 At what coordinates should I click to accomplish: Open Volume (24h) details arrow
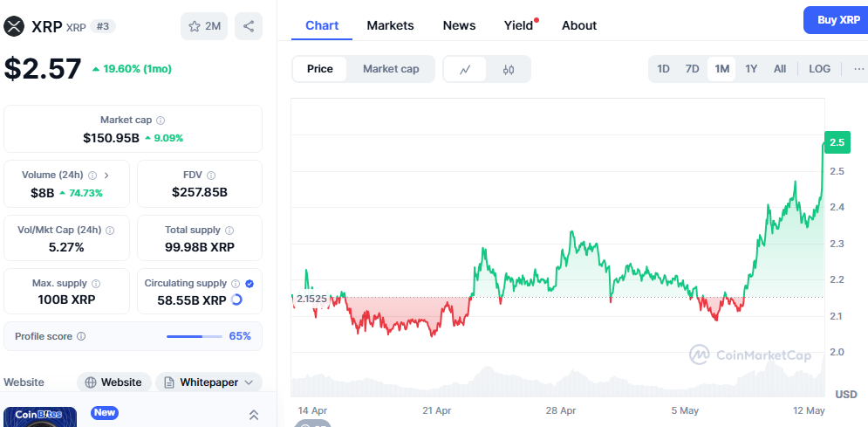tap(106, 175)
